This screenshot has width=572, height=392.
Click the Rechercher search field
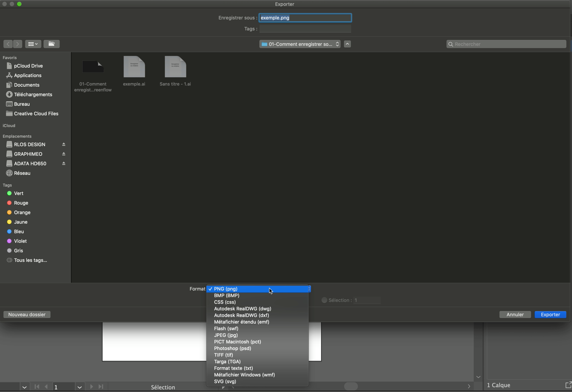click(506, 44)
